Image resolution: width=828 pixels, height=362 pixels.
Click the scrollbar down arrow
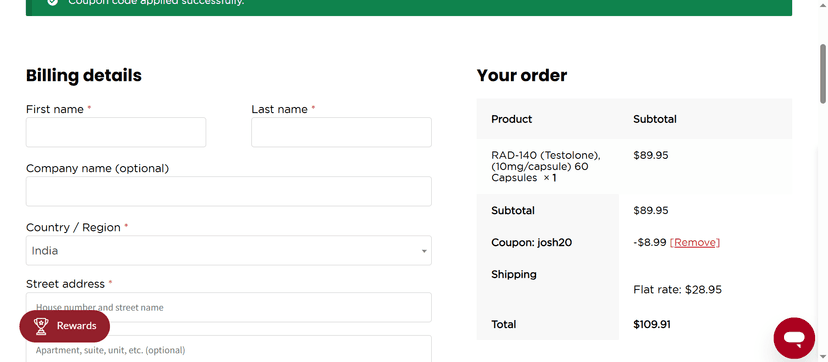[823, 357]
